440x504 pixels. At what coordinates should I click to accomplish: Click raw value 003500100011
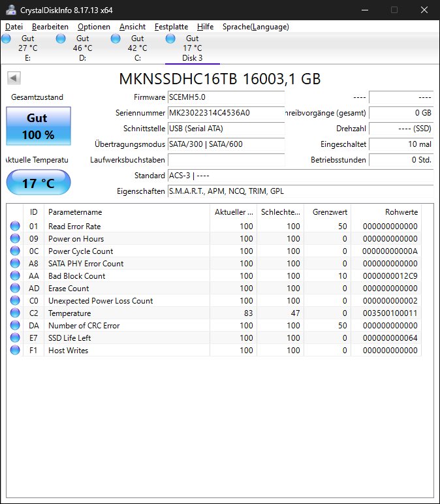[x=390, y=313]
